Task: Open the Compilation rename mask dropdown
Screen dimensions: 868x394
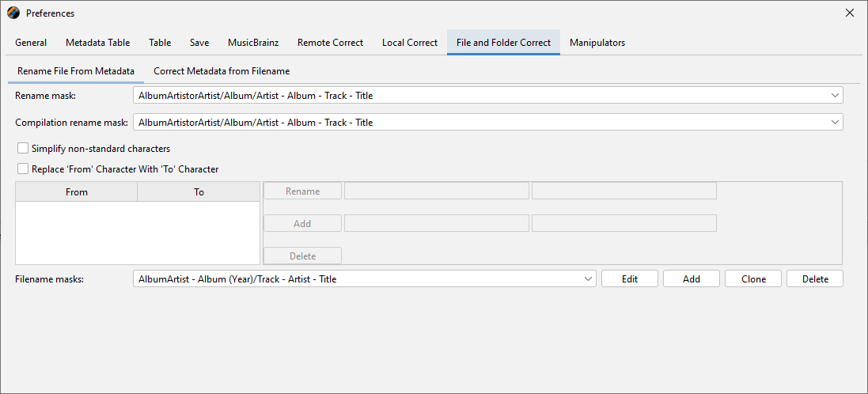Action: (x=836, y=123)
